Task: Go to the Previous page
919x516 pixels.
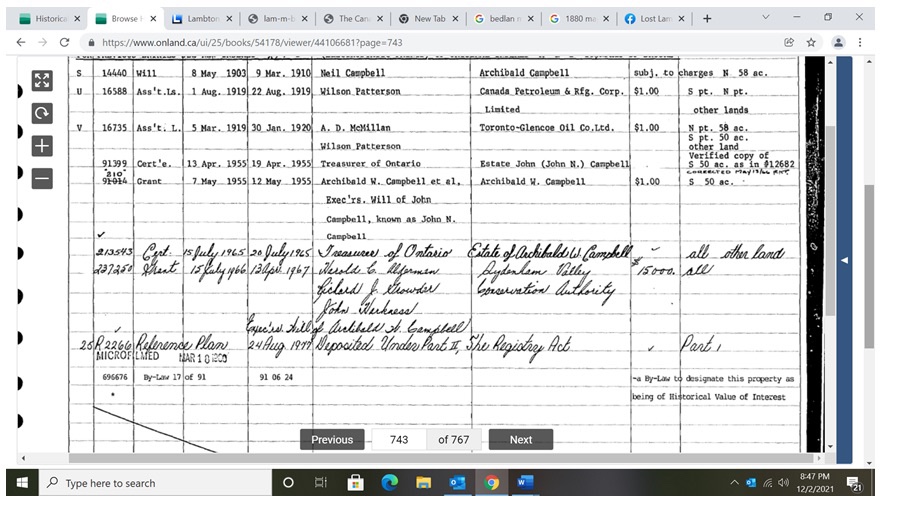Action: (332, 440)
